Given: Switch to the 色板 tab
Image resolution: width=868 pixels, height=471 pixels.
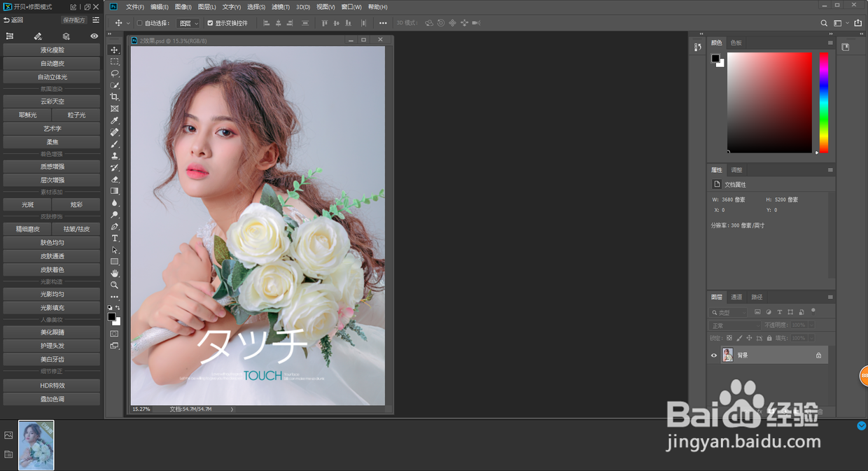Looking at the screenshot, I should click(736, 43).
